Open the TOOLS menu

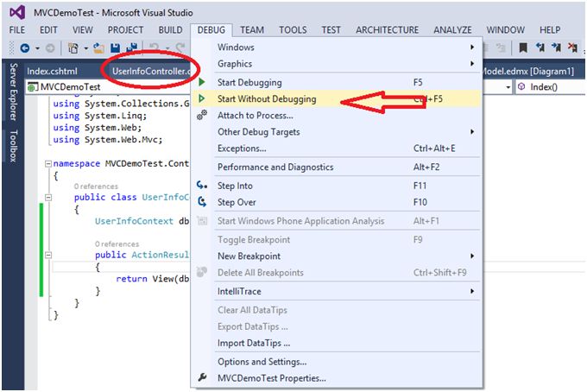click(293, 30)
